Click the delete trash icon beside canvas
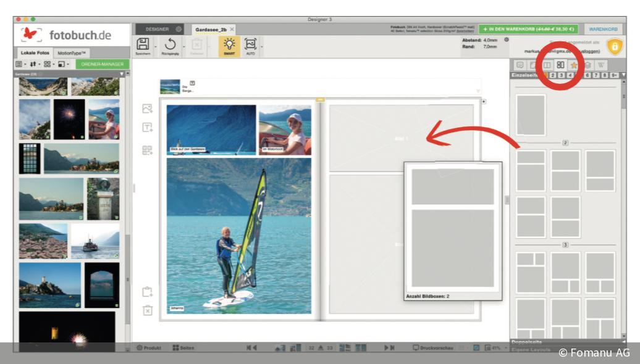640x364 pixels. coord(148,310)
